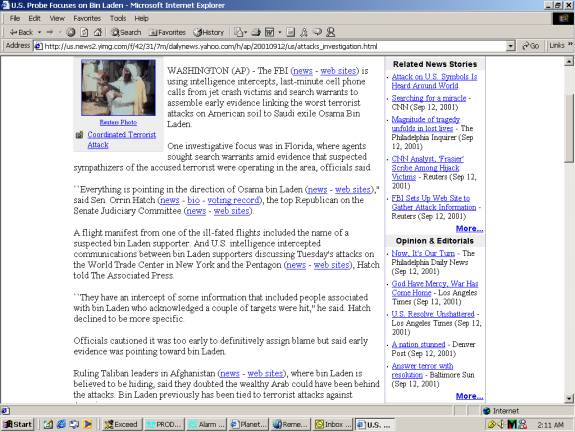Reload the page with the Refresh icon
Screen dimensions: 575x432
click(84, 32)
